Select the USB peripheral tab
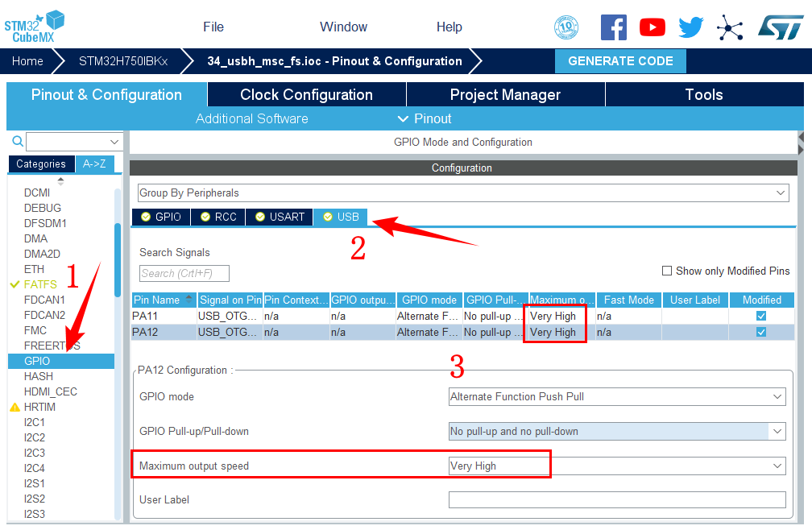Viewport: 812px width, 530px height. pyautogui.click(x=341, y=217)
